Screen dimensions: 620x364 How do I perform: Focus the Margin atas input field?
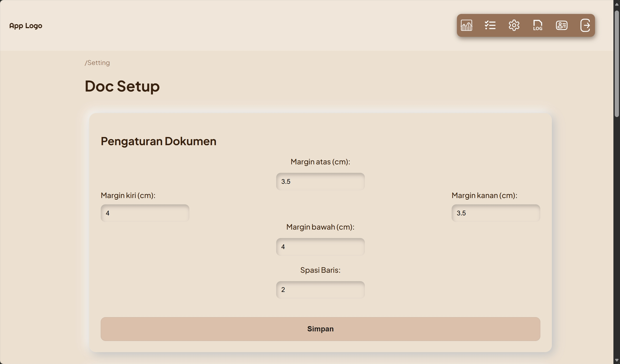pyautogui.click(x=320, y=181)
